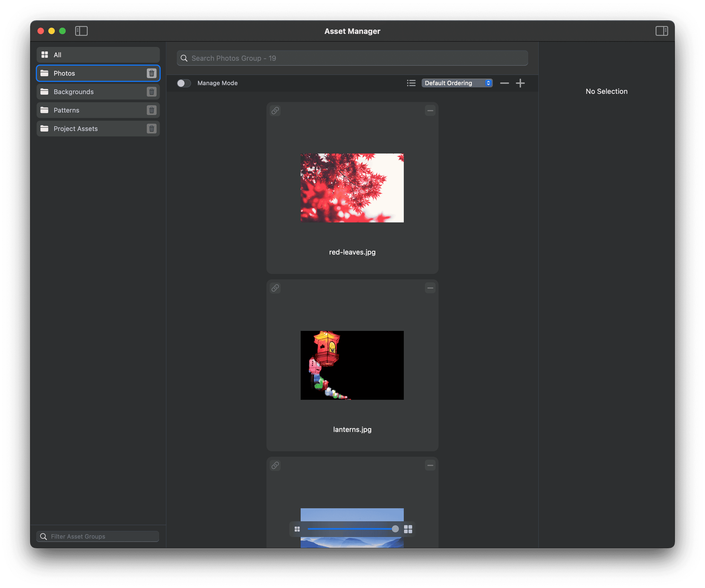Click the large grid size icon
Screen dimensions: 705x588
click(x=408, y=529)
